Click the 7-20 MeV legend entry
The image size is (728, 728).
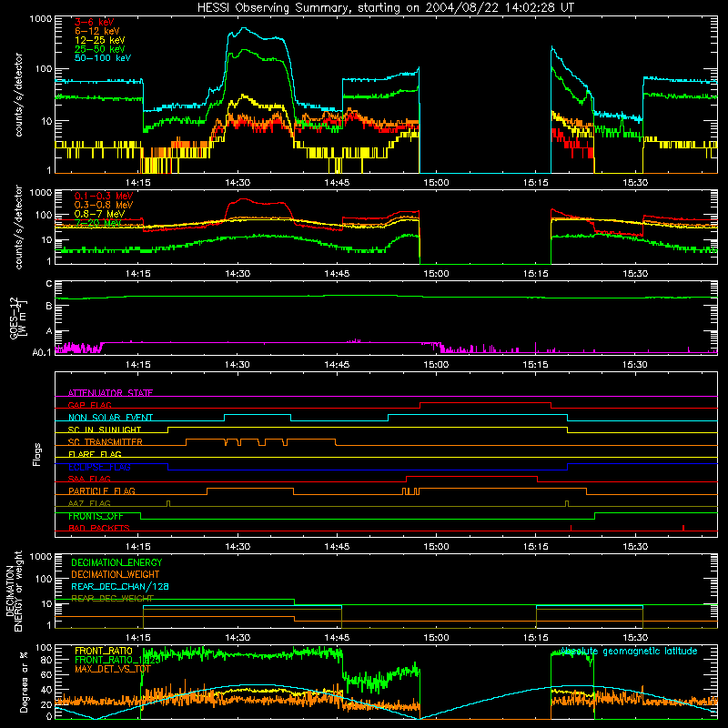point(98,223)
